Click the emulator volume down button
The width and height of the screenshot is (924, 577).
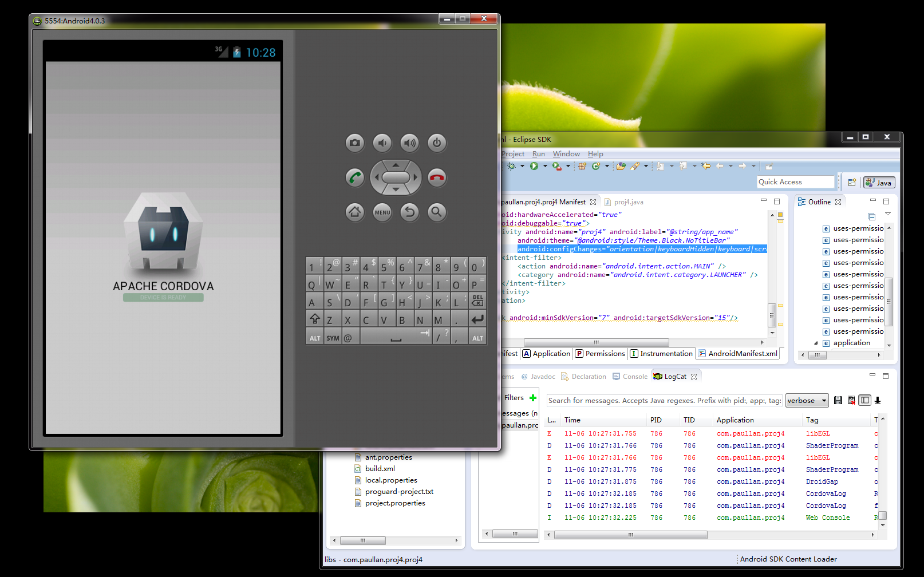tap(382, 143)
